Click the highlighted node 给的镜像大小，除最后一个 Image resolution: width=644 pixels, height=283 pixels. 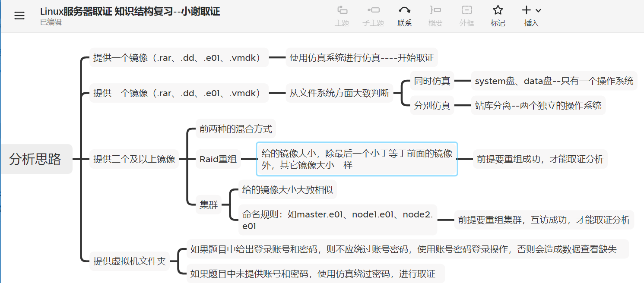(x=357, y=159)
